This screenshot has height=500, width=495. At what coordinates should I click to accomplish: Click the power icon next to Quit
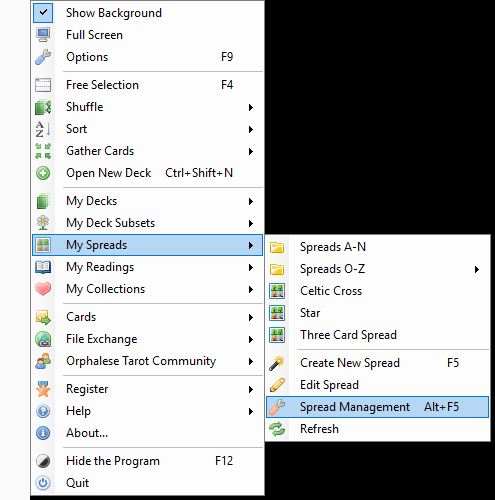[x=43, y=483]
